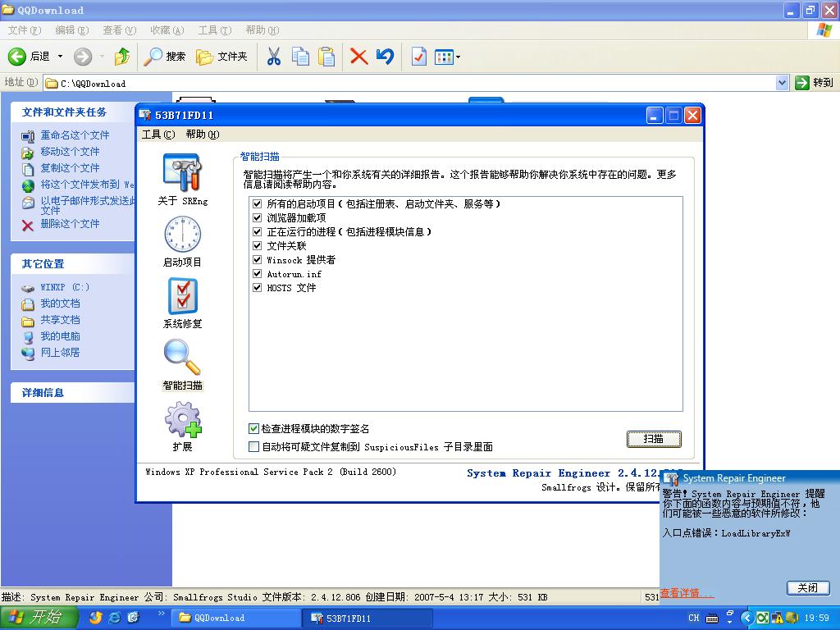
Task: Open 共享文档 in other places
Action: 60,320
